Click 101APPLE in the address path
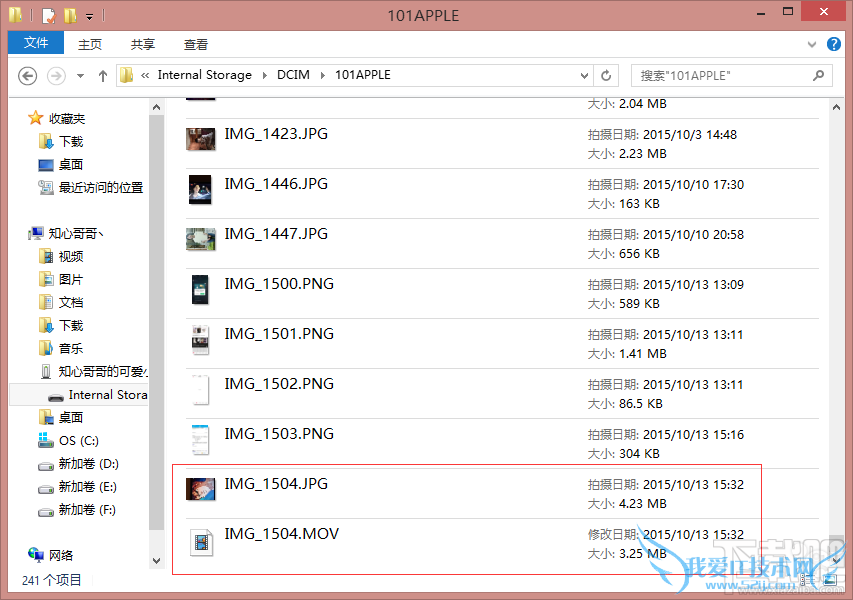The width and height of the screenshot is (853, 600). [x=363, y=75]
